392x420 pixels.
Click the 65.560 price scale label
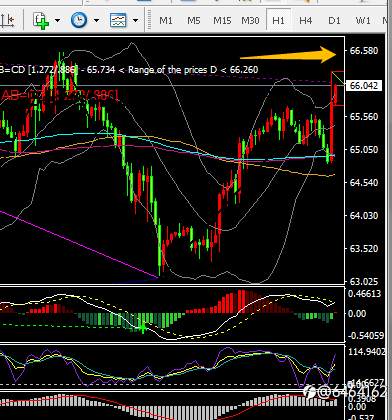pyautogui.click(x=364, y=117)
